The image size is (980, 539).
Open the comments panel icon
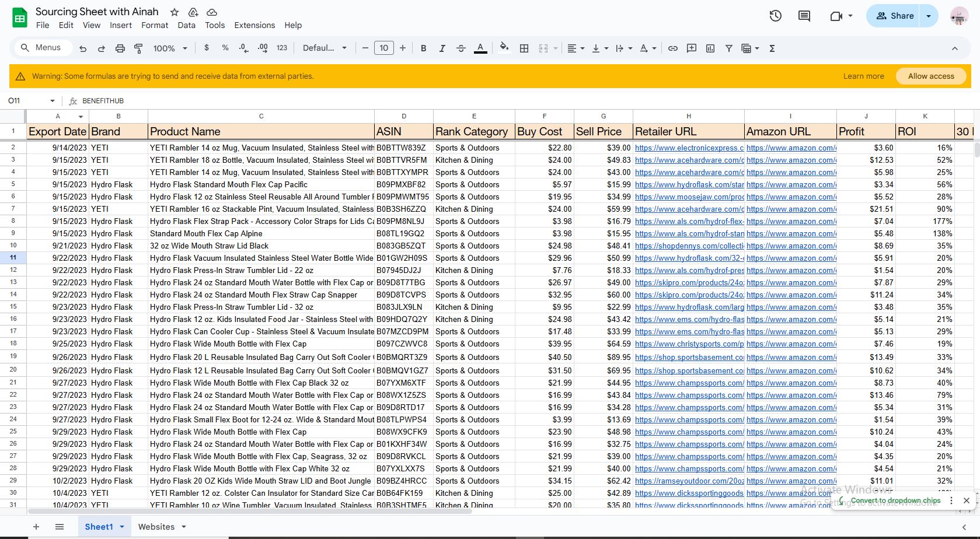coord(804,16)
